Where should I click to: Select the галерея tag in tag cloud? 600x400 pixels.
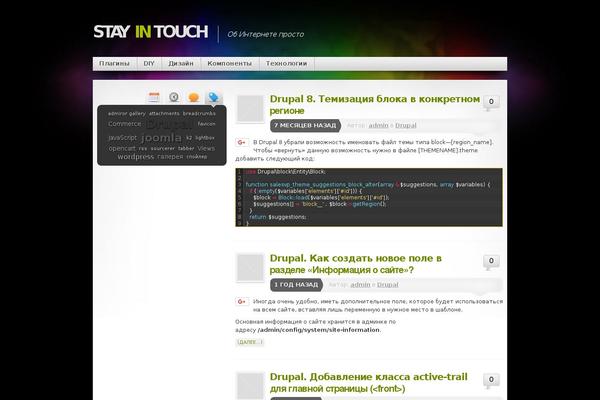click(170, 157)
